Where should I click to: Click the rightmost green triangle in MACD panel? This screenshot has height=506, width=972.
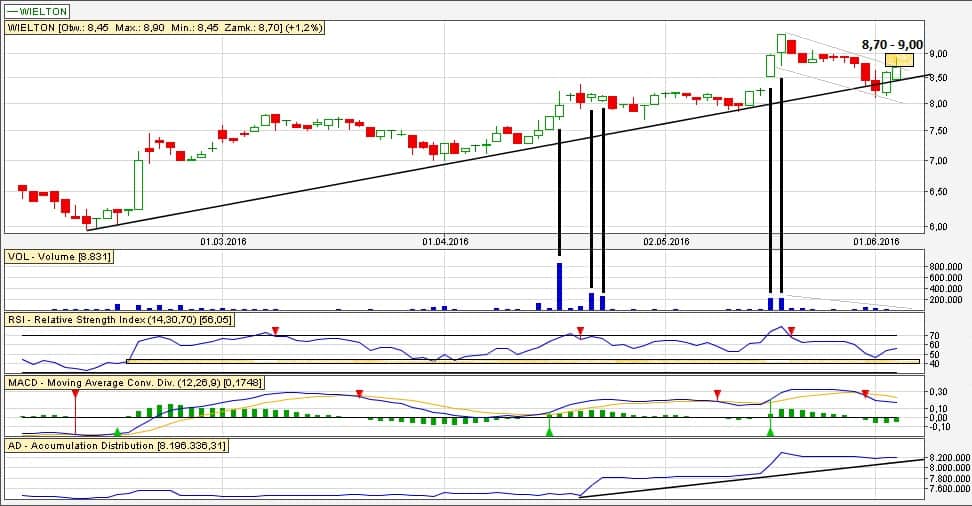tap(770, 431)
